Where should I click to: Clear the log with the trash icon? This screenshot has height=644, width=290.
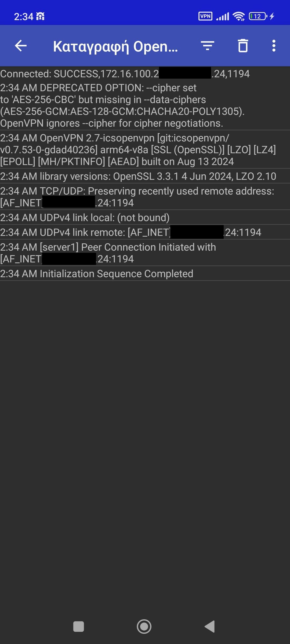pyautogui.click(x=243, y=46)
